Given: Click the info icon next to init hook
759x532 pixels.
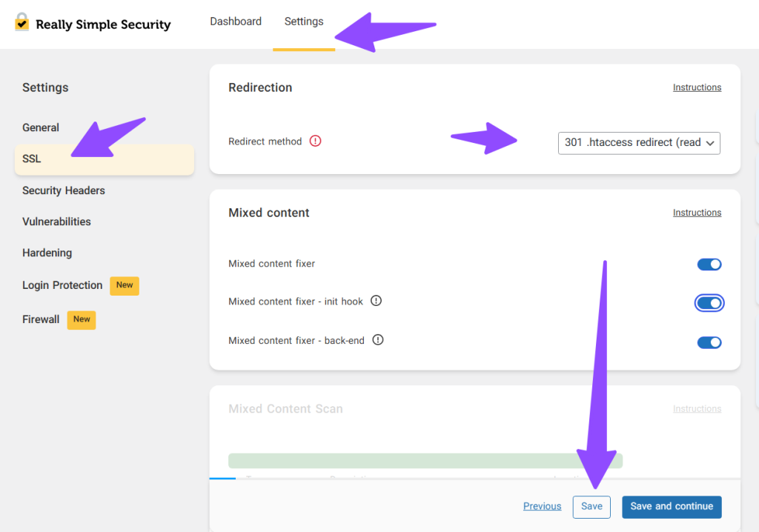Looking at the screenshot, I should (x=376, y=301).
